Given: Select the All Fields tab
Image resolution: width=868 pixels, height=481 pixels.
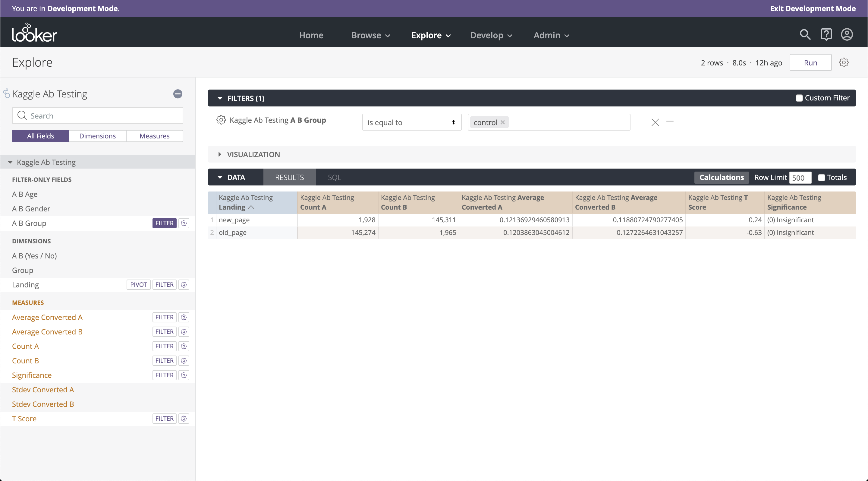Looking at the screenshot, I should click(40, 136).
